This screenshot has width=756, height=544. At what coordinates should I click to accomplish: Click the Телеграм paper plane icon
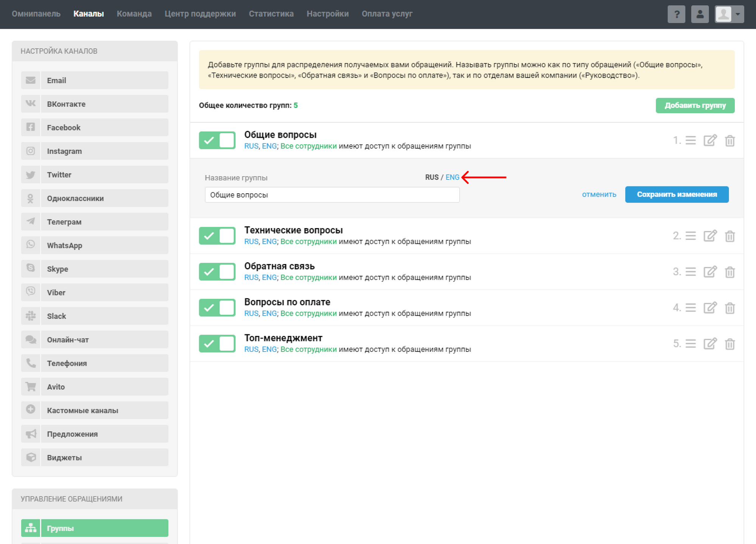coord(31,221)
